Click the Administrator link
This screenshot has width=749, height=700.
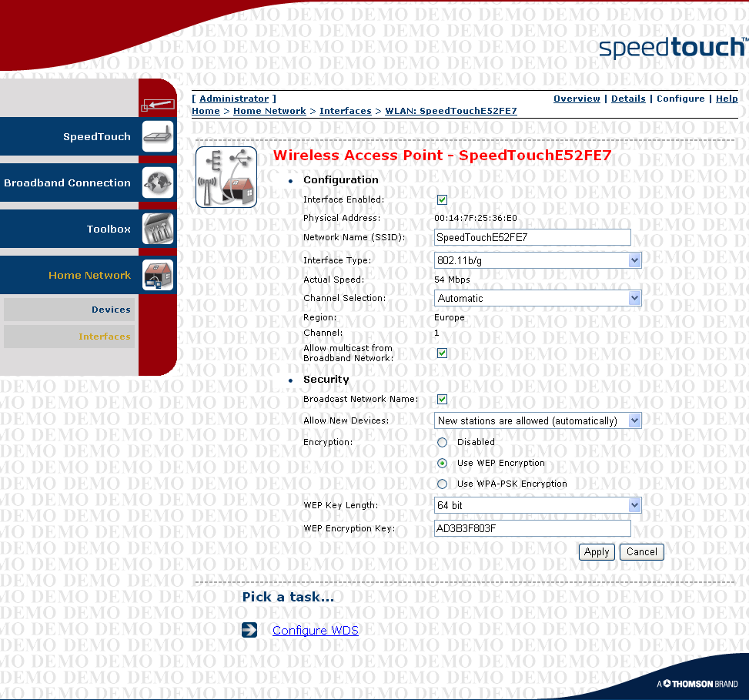(x=234, y=99)
